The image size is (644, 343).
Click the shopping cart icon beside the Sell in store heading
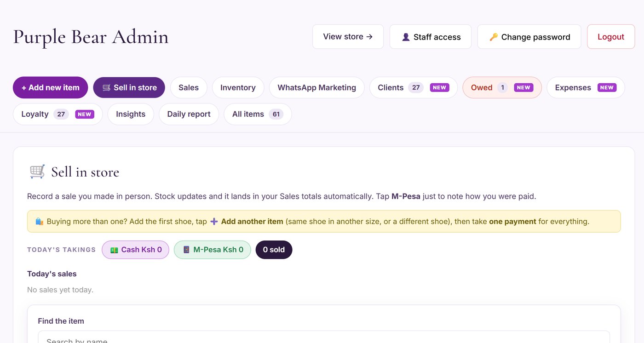coord(37,172)
